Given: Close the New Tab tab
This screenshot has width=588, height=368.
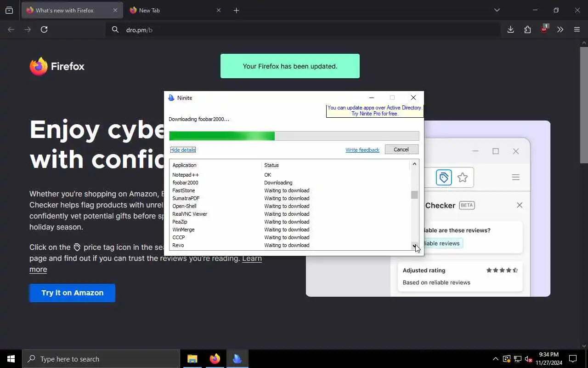Looking at the screenshot, I should pos(219,10).
